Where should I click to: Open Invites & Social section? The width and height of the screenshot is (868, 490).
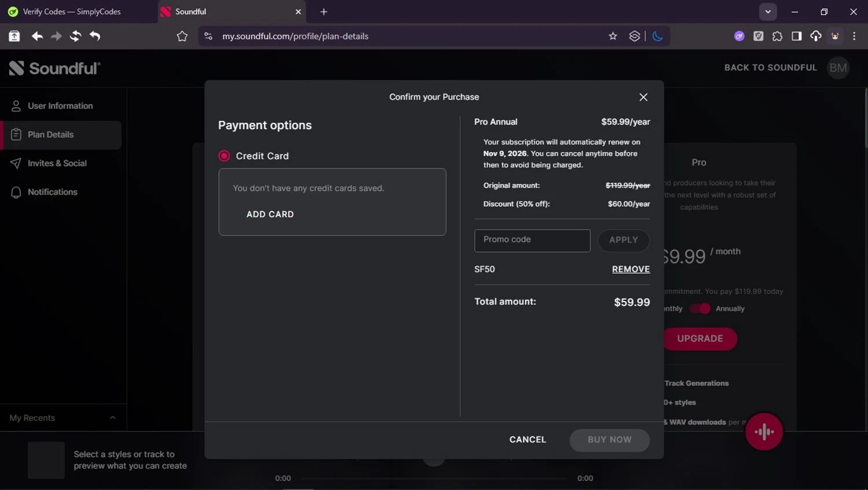[x=61, y=163]
